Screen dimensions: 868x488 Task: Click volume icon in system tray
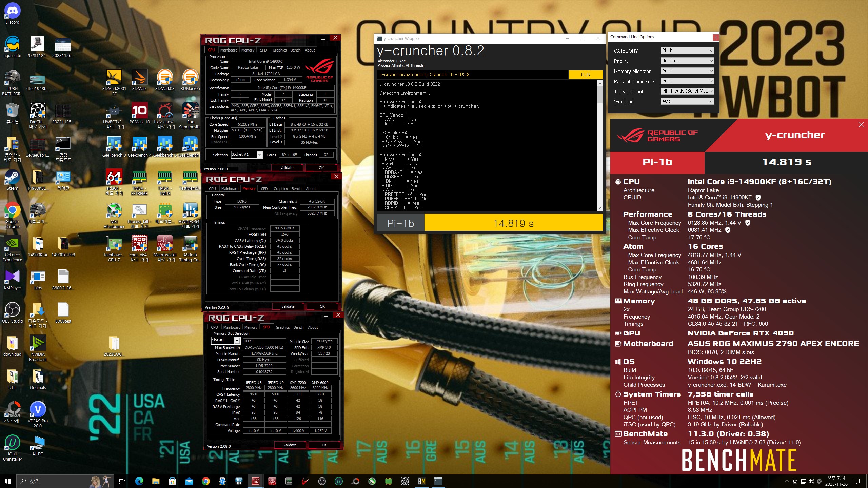(811, 481)
